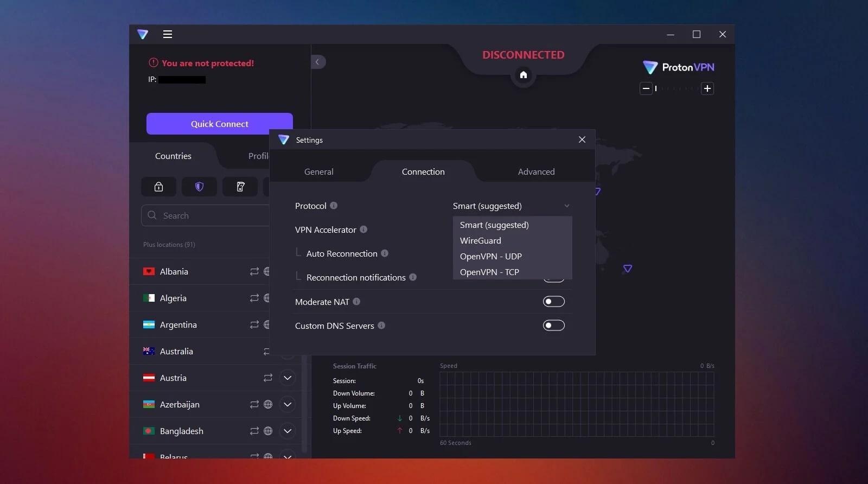Switch to the Advanced settings tab
Image resolution: width=868 pixels, height=484 pixels.
point(536,171)
